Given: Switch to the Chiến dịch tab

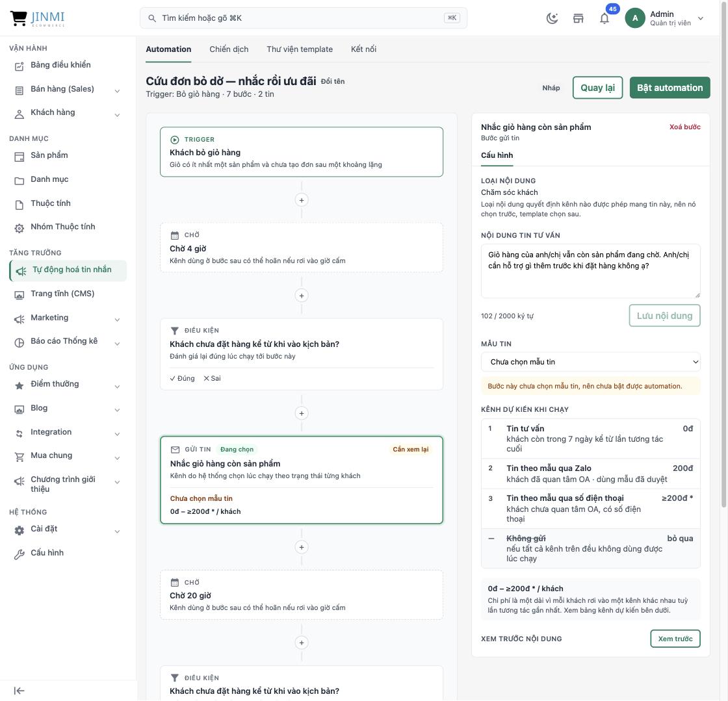Looking at the screenshot, I should [229, 49].
